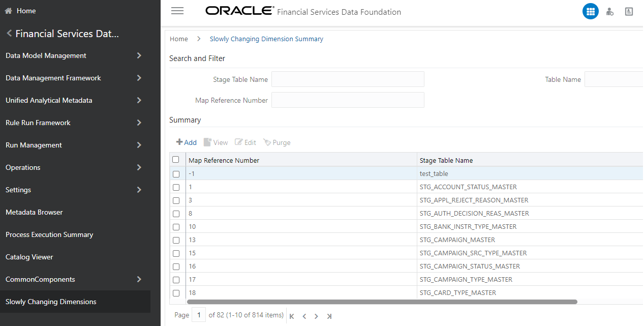Toggle the select-all header checkbox
Screen dimensions: 644x326
coord(176,160)
